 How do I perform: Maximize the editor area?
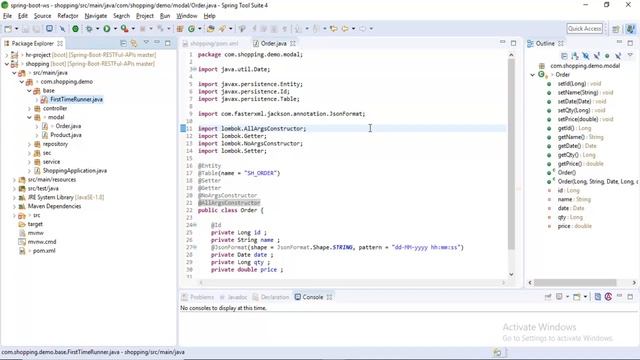point(513,43)
